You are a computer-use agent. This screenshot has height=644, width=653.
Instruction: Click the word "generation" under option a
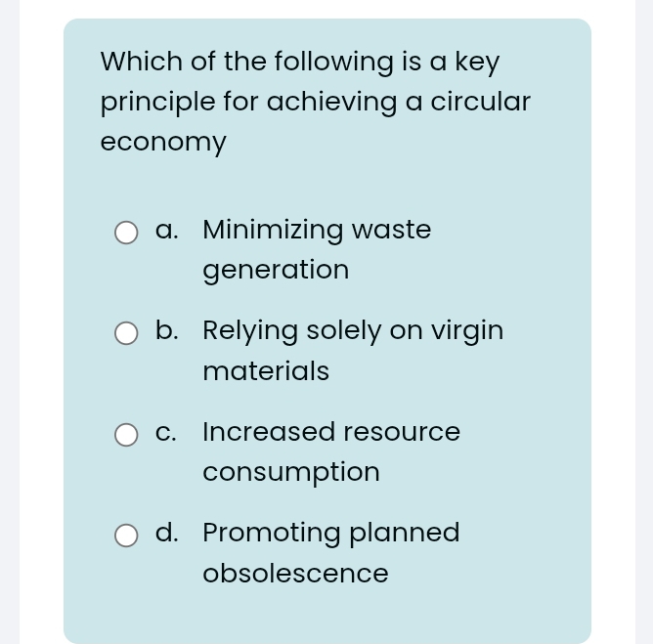point(276,270)
